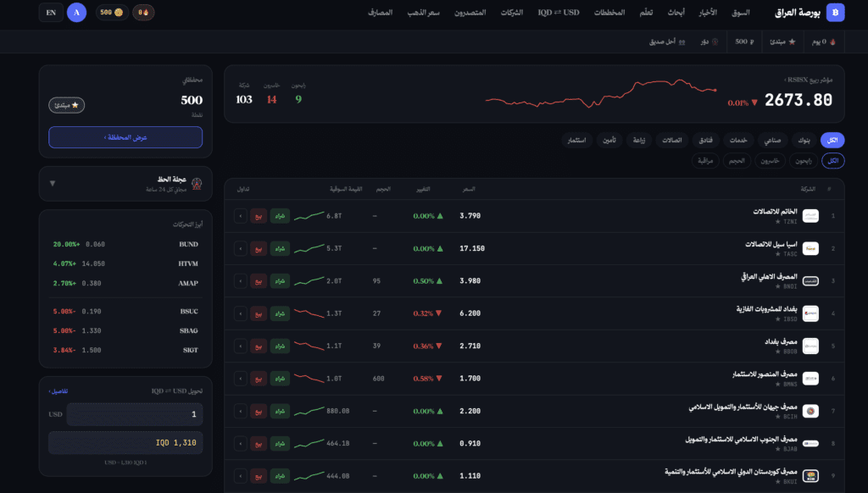Go to the المخططات page in the navigation

coord(609,12)
